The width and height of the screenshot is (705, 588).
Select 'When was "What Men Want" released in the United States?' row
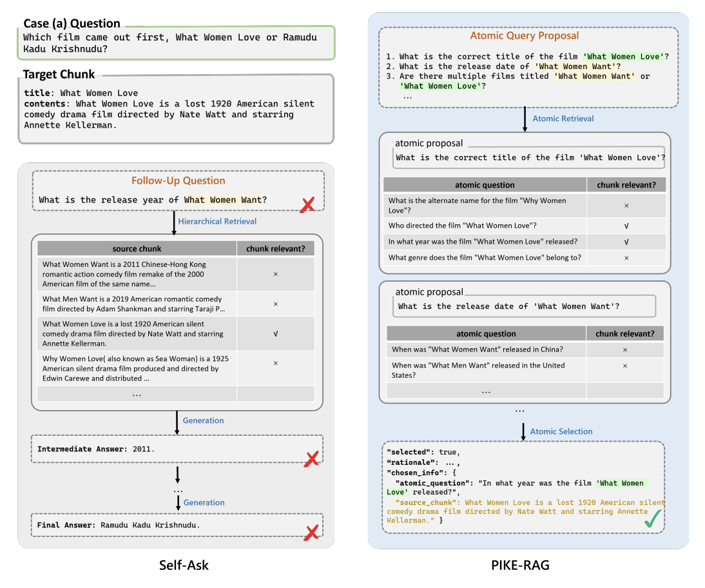[x=525, y=370]
